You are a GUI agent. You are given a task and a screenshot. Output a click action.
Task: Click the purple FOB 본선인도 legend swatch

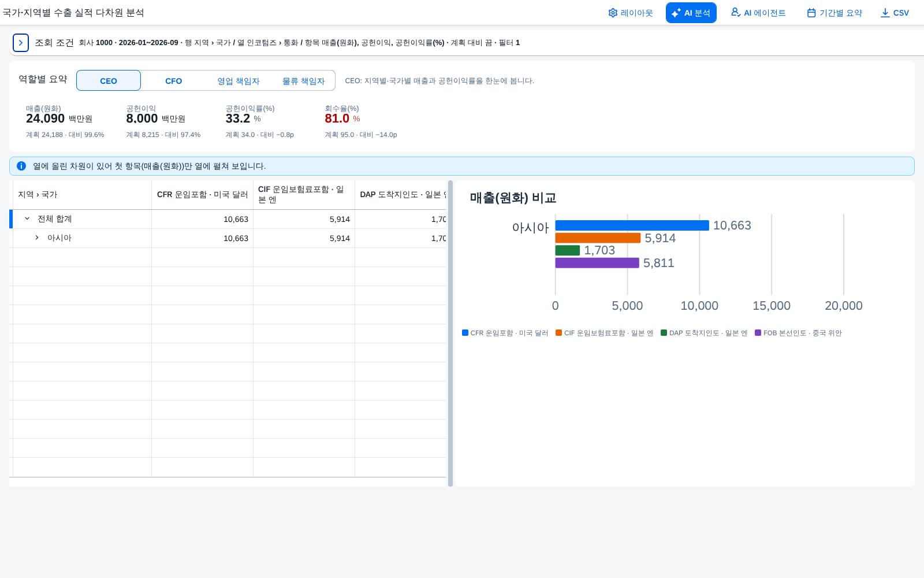tap(758, 333)
